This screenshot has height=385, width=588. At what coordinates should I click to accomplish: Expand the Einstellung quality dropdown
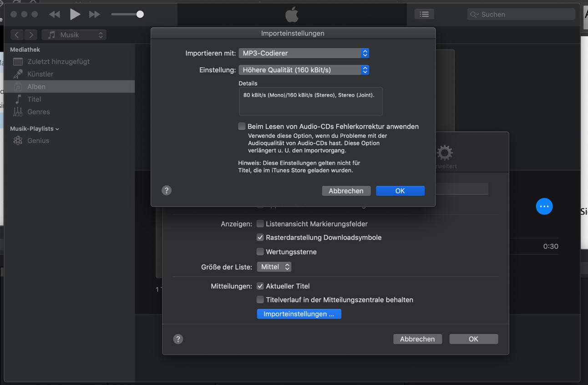point(304,70)
